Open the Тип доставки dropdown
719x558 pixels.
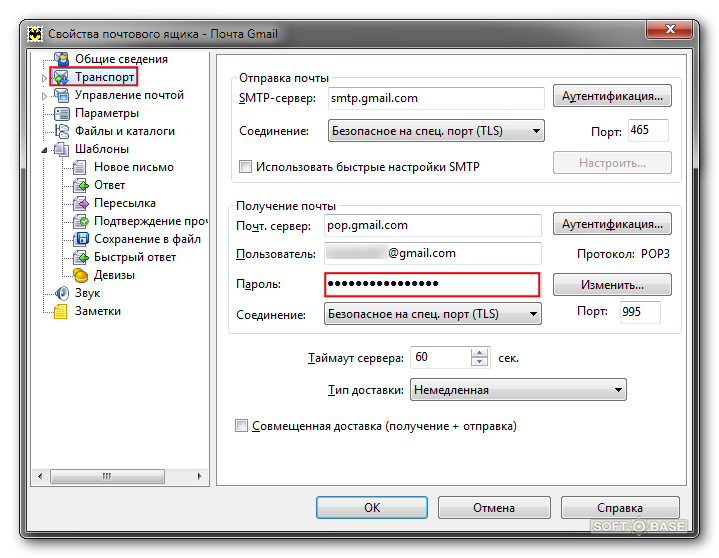[x=518, y=390]
